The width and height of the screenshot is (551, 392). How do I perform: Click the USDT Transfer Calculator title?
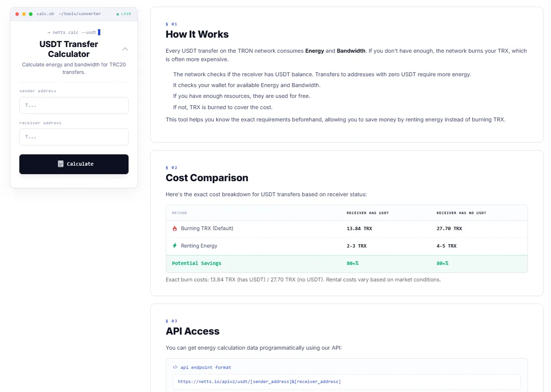pyautogui.click(x=69, y=49)
